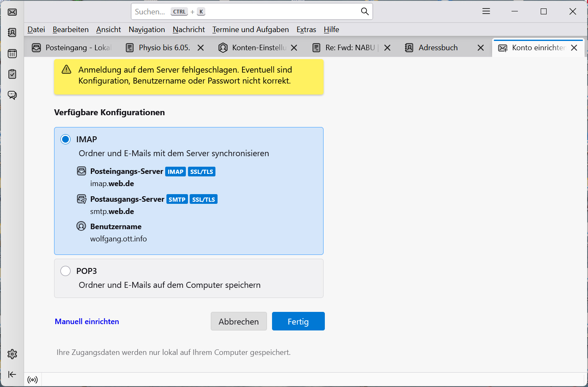Close the Konten-Einstellungen tab
588x387 pixels.
(294, 48)
